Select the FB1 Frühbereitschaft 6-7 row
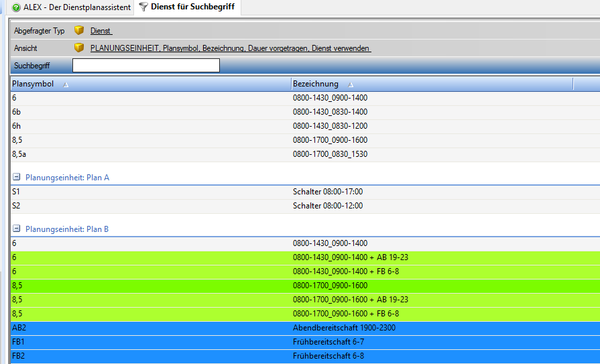 pos(302,342)
